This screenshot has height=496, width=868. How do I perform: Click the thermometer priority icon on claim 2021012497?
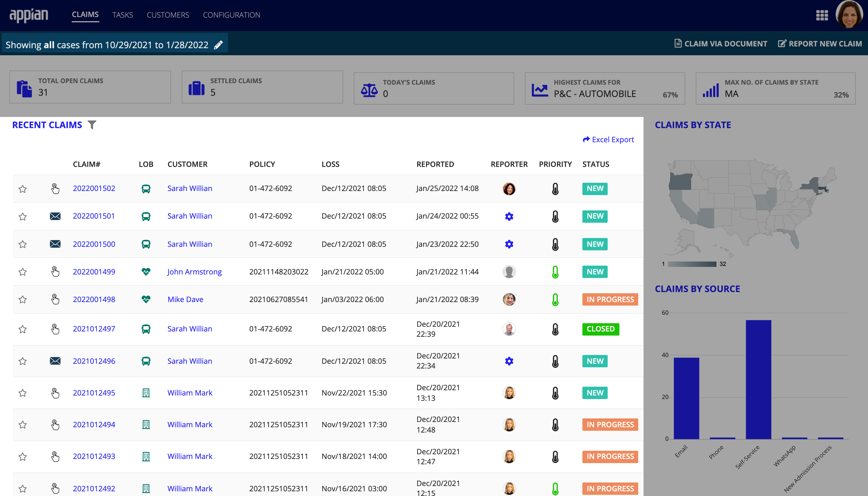coord(554,329)
